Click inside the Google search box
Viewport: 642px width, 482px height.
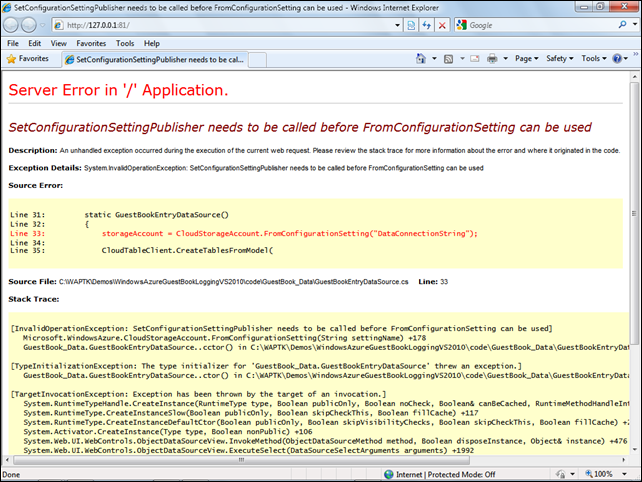coord(530,24)
